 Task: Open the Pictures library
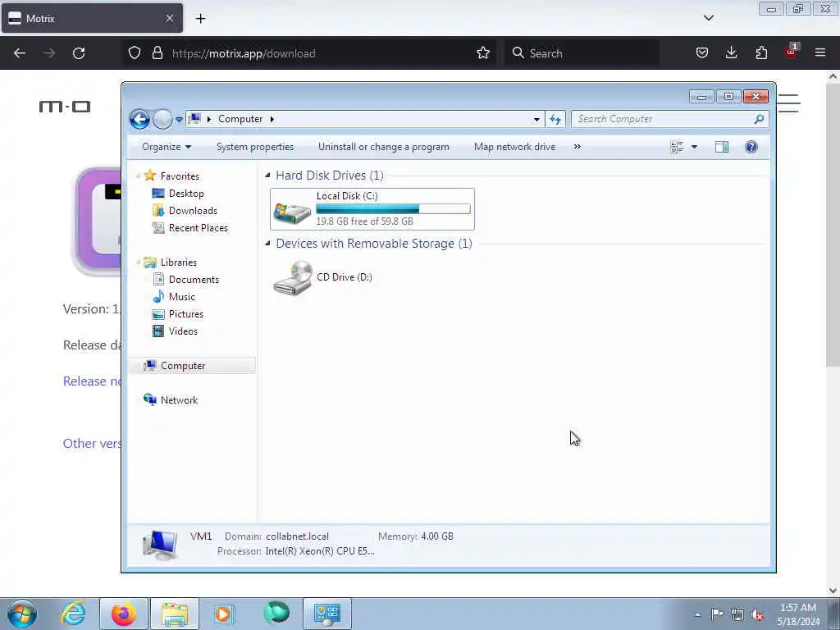pos(186,314)
